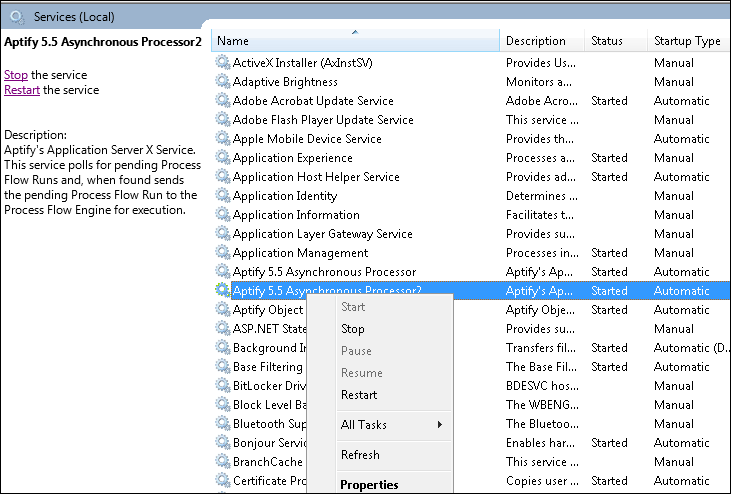Click the All Tasks submenu arrow
The height and width of the screenshot is (494, 731).
[440, 425]
